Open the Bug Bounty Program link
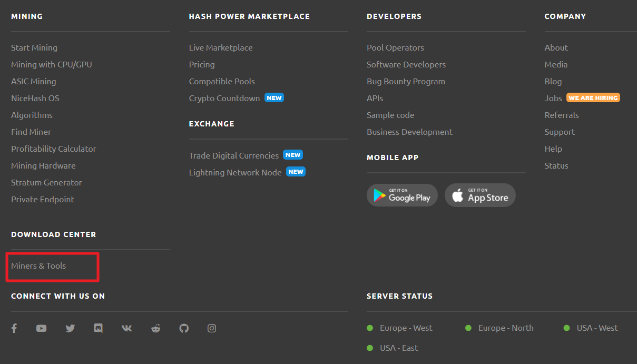This screenshot has height=364, width=637. [406, 81]
